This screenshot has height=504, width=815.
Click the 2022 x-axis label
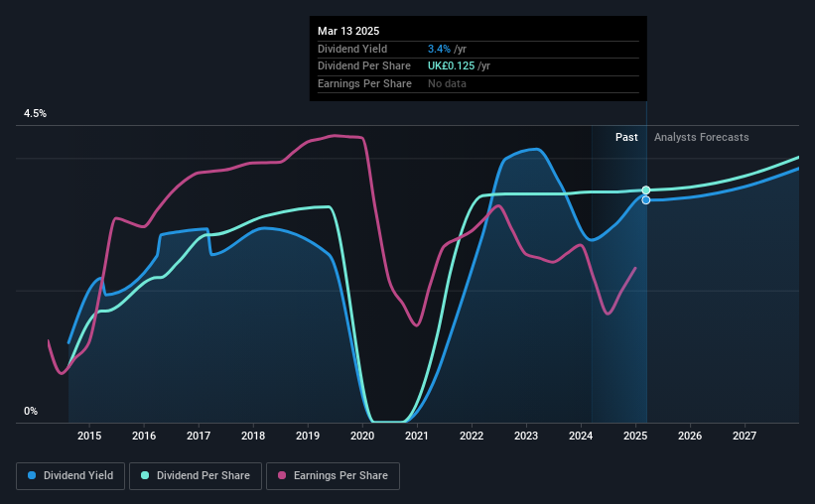pos(472,436)
